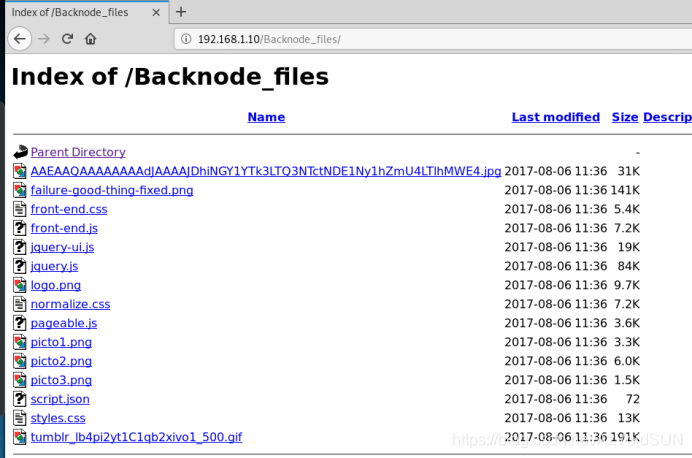Click the image icon beside the AAEAAQ jpg file
Viewport: 692px width, 458px height.
click(20, 171)
